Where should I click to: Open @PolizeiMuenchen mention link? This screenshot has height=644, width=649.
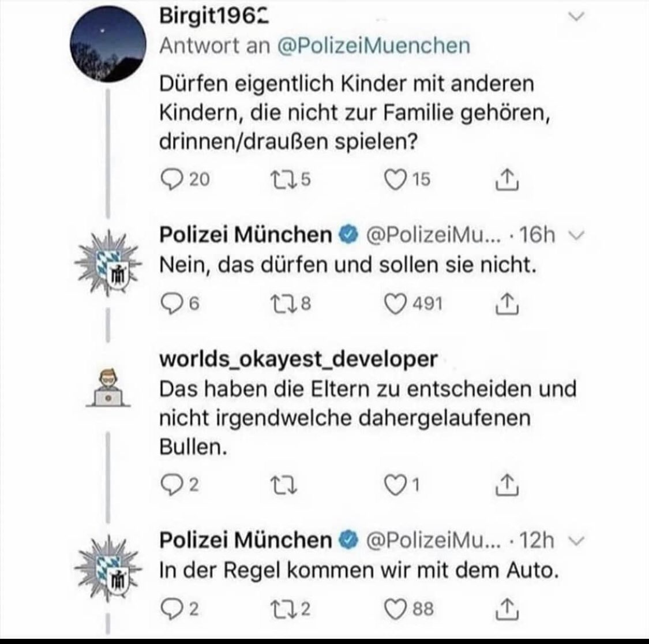(x=373, y=46)
